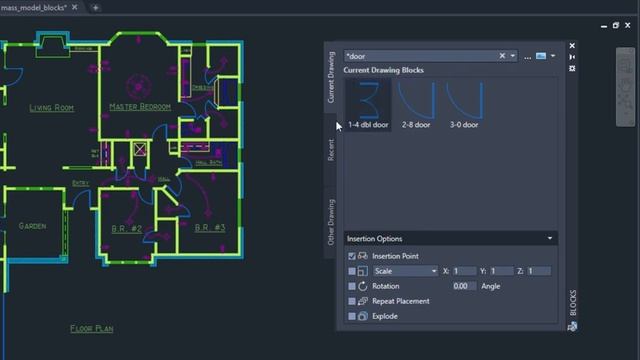Image resolution: width=640 pixels, height=360 pixels.
Task: Click the block preview display icon
Action: (541, 56)
